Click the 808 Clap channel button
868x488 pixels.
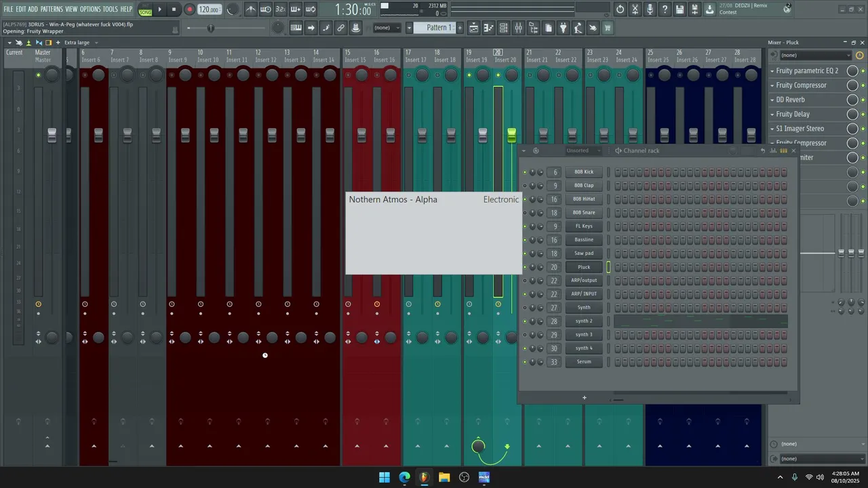coord(584,186)
